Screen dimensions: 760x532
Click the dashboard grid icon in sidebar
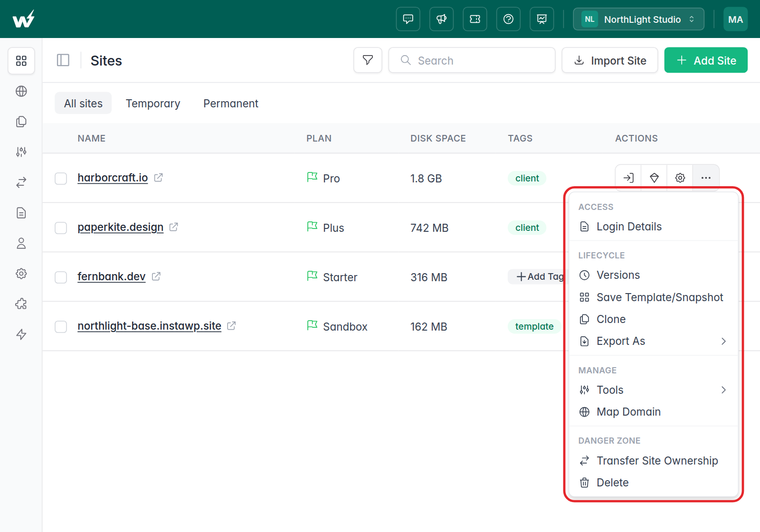21,61
